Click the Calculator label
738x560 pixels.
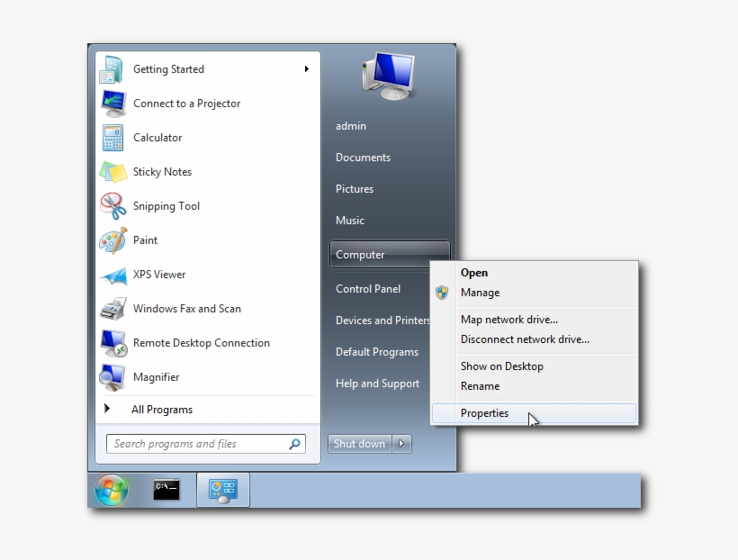tap(157, 138)
